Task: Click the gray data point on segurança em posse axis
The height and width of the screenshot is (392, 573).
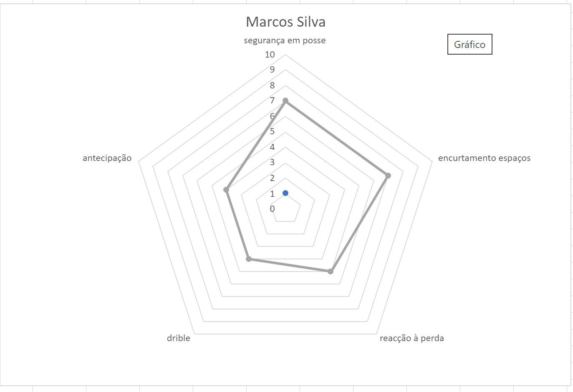Action: click(x=285, y=101)
